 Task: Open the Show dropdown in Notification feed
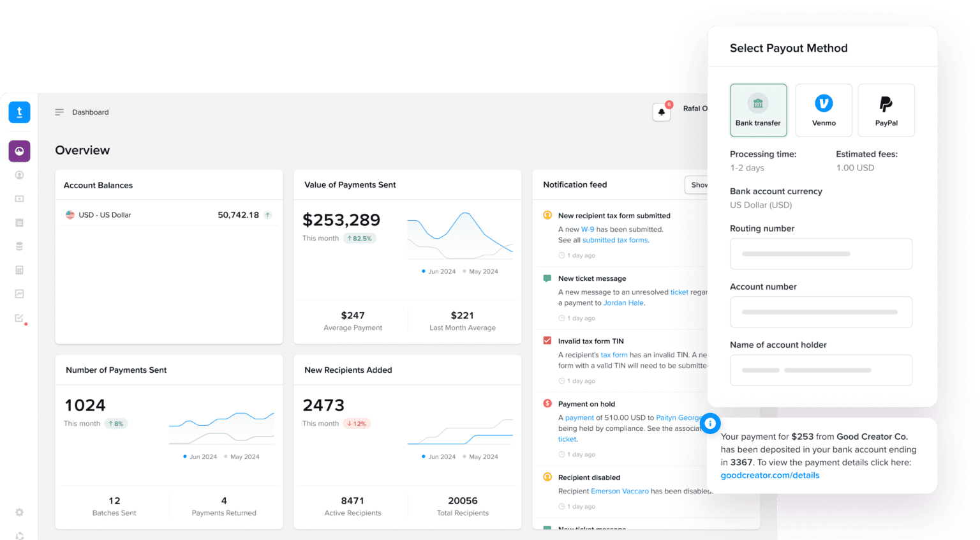pyautogui.click(x=698, y=185)
